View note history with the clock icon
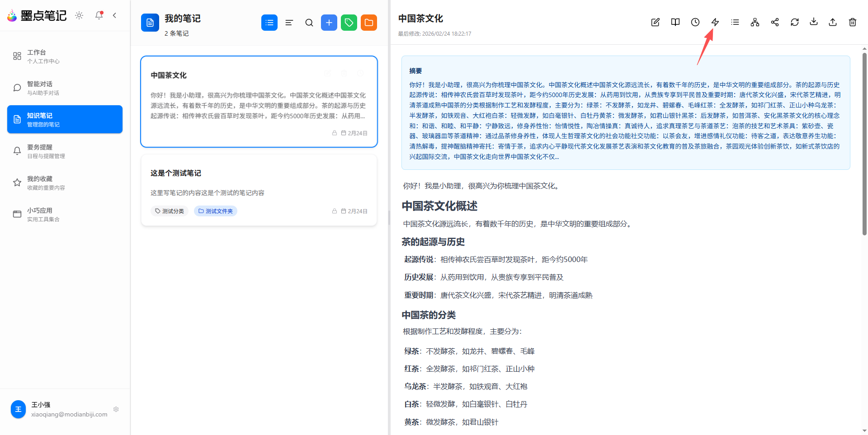This screenshot has width=868, height=435. tap(695, 22)
